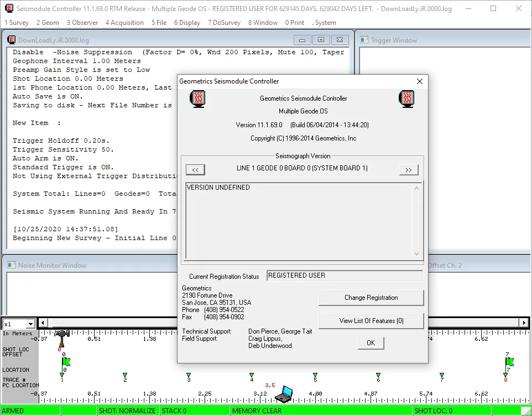532x416 pixels.
Task: Go to previous board with << button
Action: coord(195,170)
